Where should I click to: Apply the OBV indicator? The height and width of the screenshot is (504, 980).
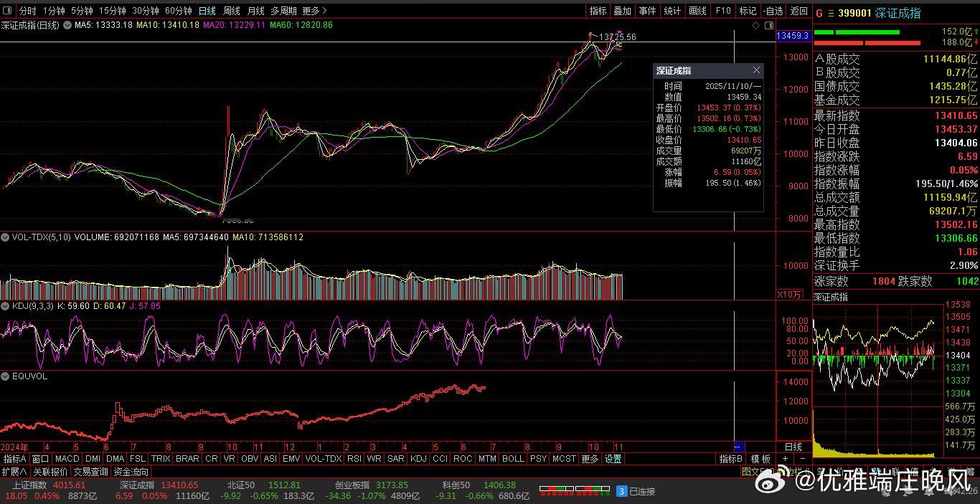[250, 459]
